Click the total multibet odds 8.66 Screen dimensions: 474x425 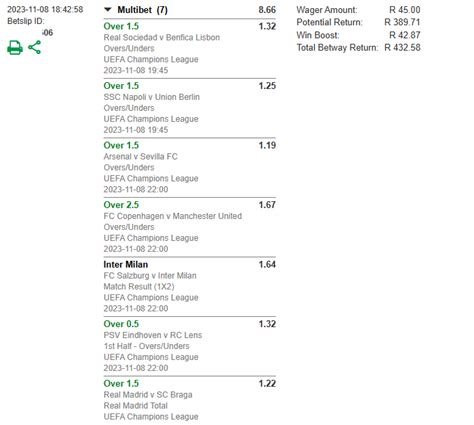point(267,10)
